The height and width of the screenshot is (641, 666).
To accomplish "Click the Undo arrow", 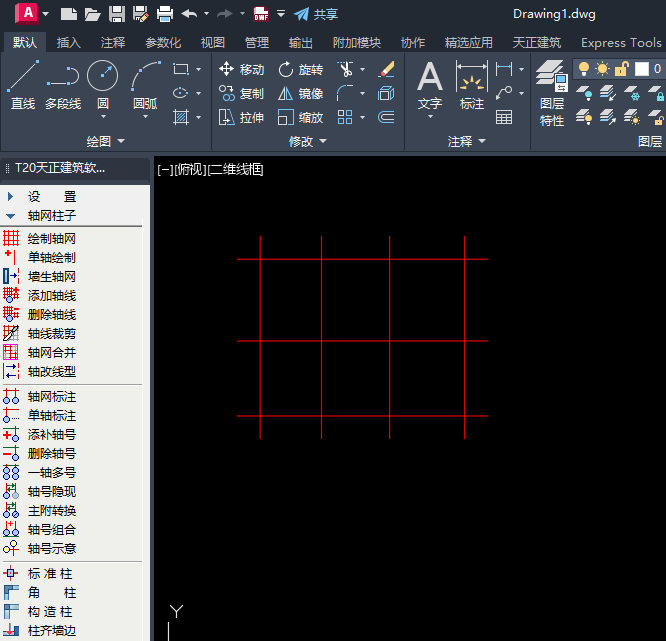I will [x=189, y=14].
